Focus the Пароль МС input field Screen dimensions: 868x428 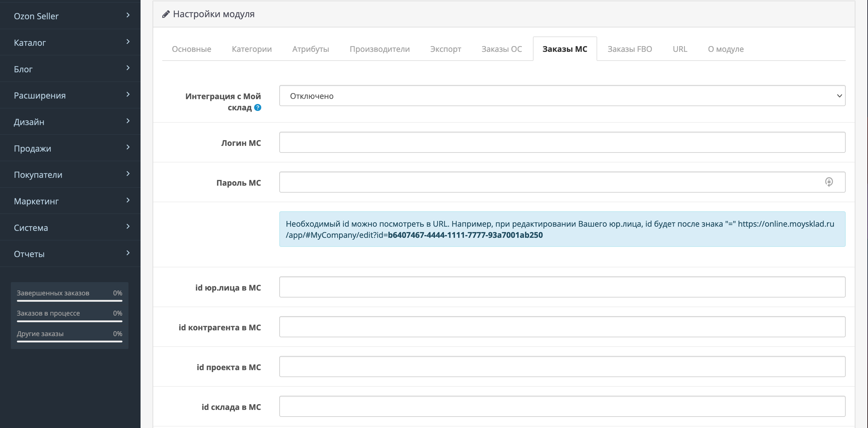(x=562, y=182)
